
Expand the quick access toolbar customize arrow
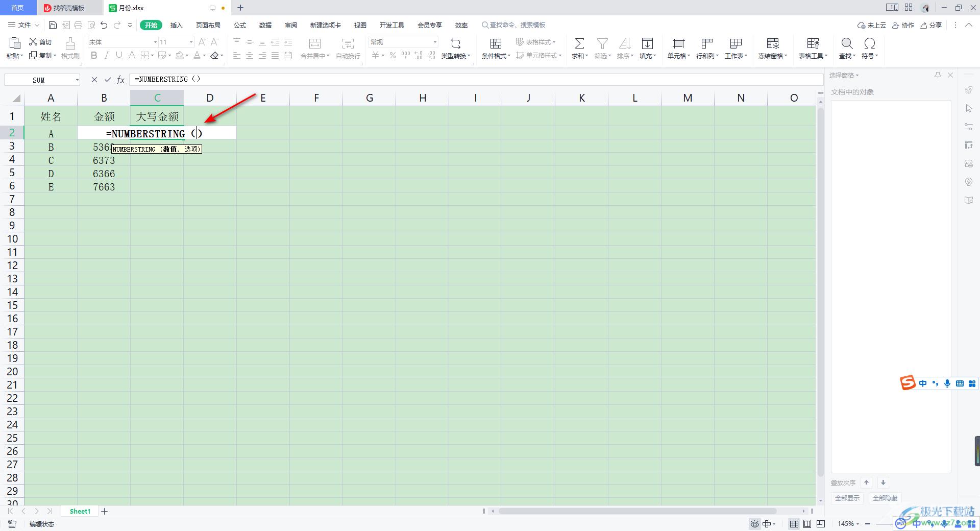click(130, 25)
